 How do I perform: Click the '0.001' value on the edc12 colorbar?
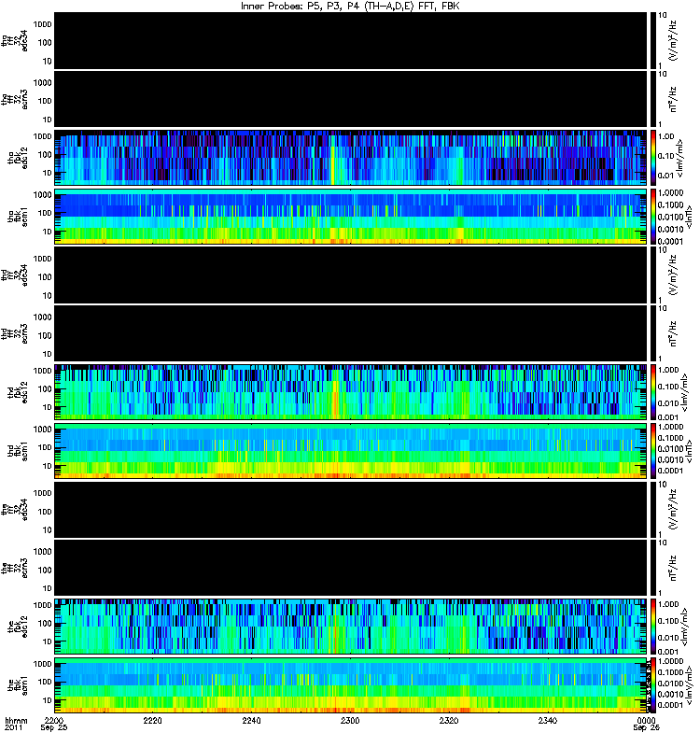tap(667, 652)
